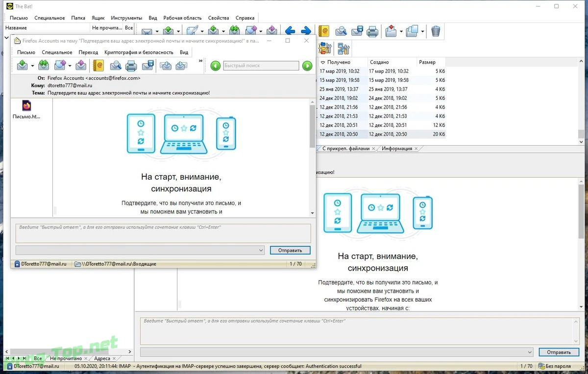The image size is (588, 374).
Task: Click the blue back arrow in the main toolbar
Action: click(290, 31)
